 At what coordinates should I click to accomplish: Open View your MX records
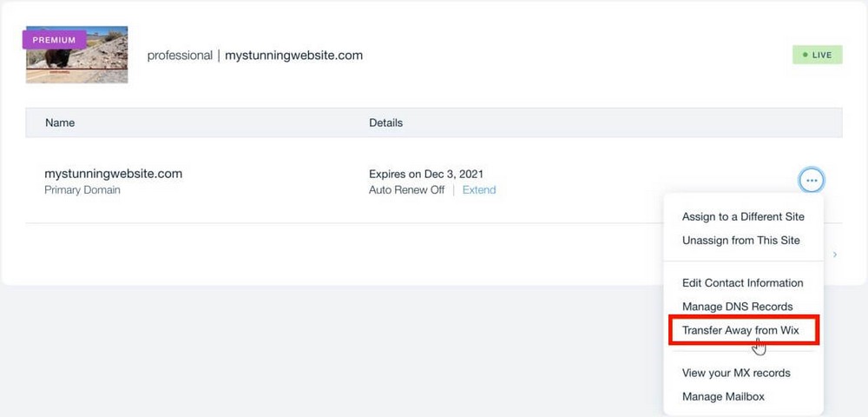point(736,373)
